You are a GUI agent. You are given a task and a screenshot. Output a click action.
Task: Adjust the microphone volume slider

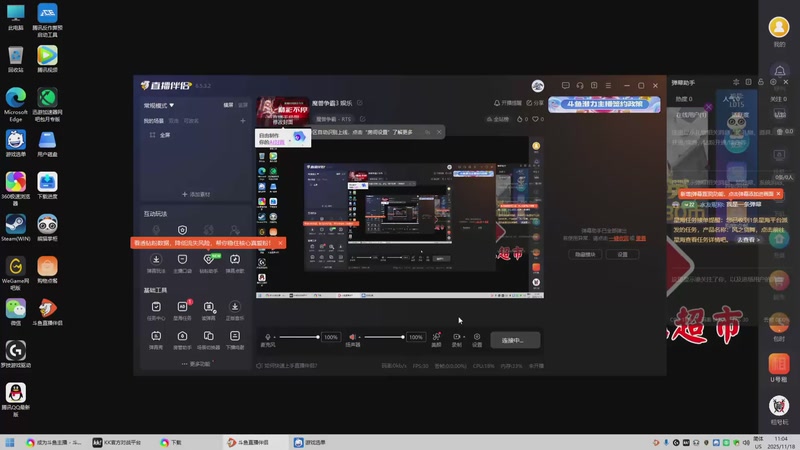299,337
